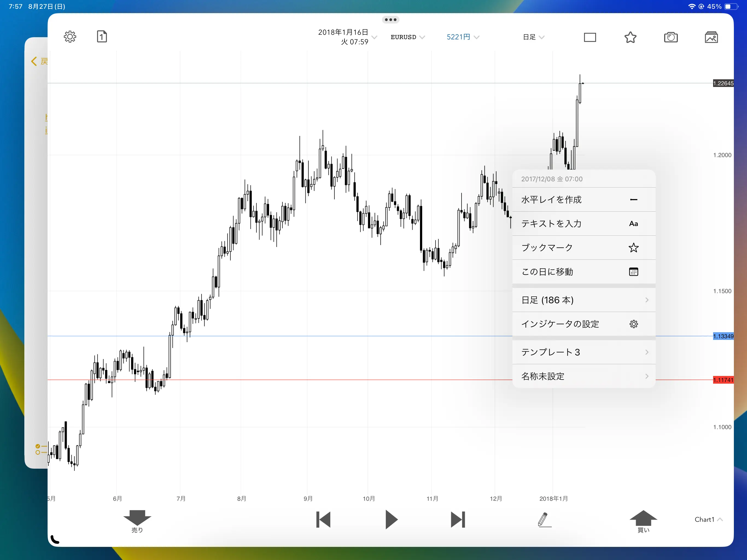The height and width of the screenshot is (560, 747).
Task: Start chart playback with play button
Action: coord(391,520)
